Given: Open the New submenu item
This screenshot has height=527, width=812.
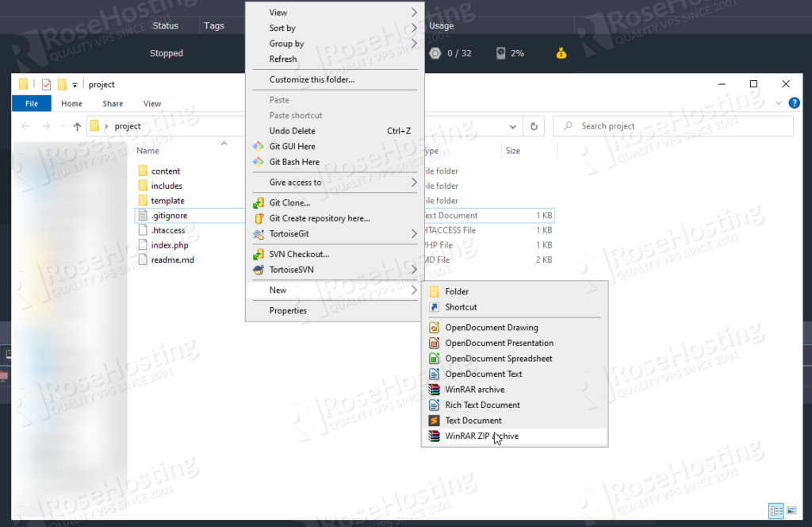Looking at the screenshot, I should [335, 290].
